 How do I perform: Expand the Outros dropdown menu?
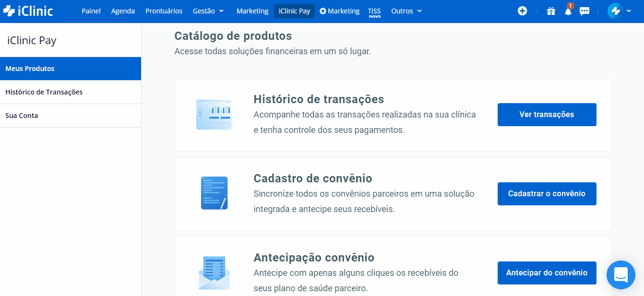tap(406, 11)
